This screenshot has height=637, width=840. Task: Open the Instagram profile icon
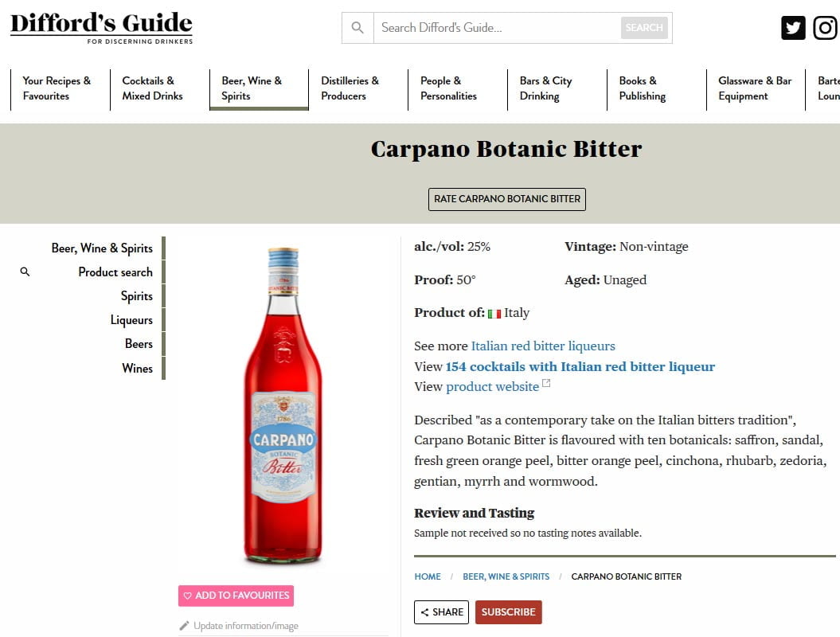click(825, 28)
